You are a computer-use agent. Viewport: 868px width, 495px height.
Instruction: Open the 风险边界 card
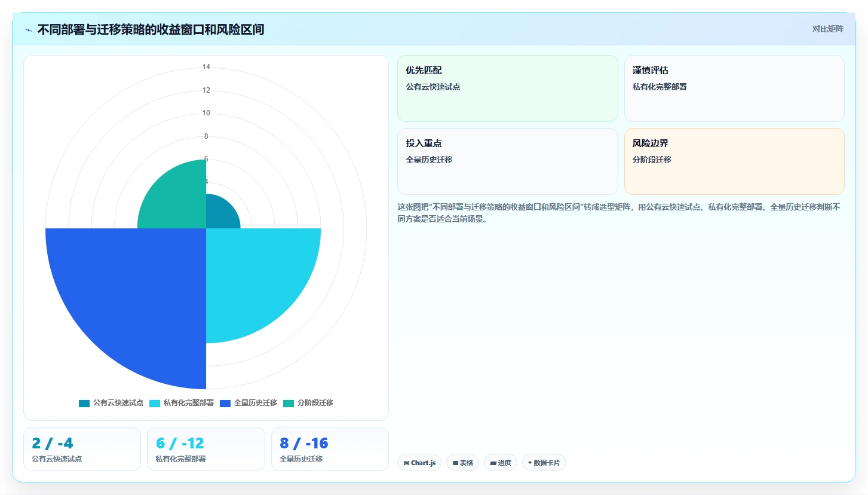pyautogui.click(x=734, y=161)
